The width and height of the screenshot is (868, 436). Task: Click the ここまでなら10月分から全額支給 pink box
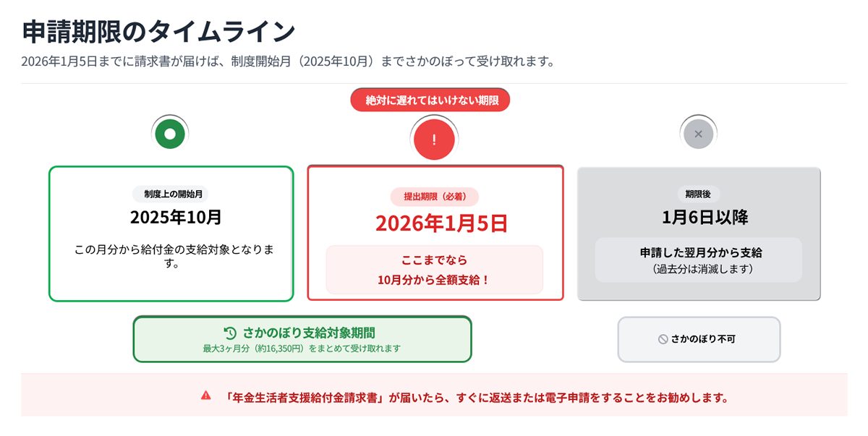[434, 270]
